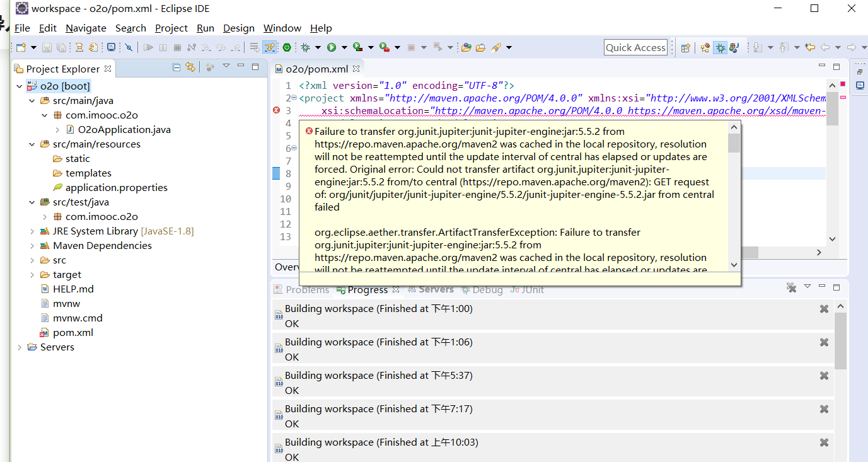Image resolution: width=868 pixels, height=462 pixels.
Task: Toggle code folding on line 6
Action: [294, 148]
